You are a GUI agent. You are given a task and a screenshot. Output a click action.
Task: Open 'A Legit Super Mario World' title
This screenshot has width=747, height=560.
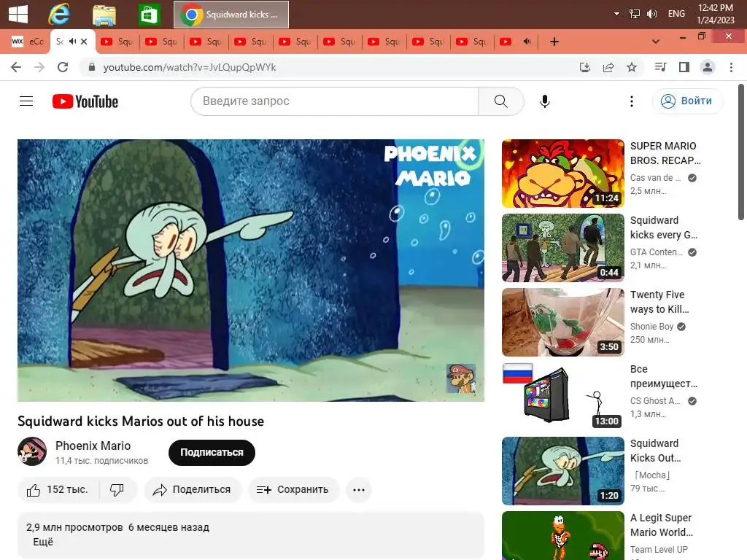[662, 525]
